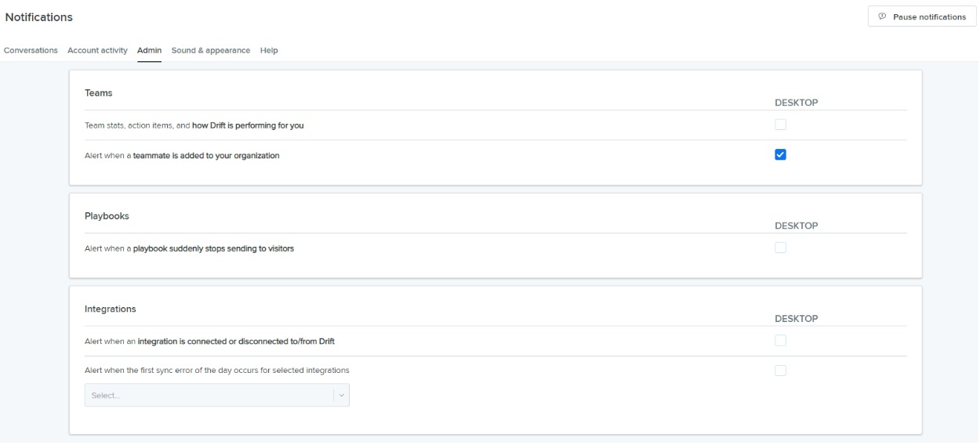This screenshot has height=445, width=980.
Task: Go to the Sound & appearance tab
Action: pyautogui.click(x=211, y=50)
